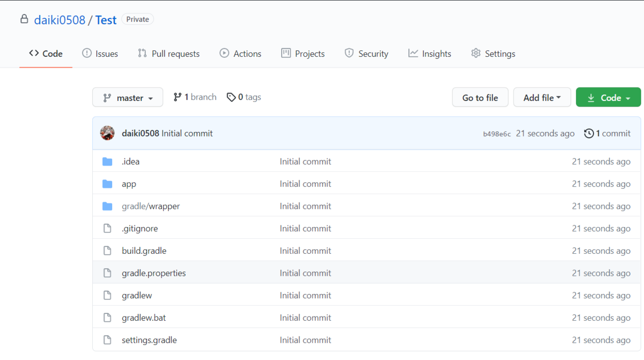The width and height of the screenshot is (644, 360).
Task: Click the gradle.properties file icon
Action: (x=107, y=273)
